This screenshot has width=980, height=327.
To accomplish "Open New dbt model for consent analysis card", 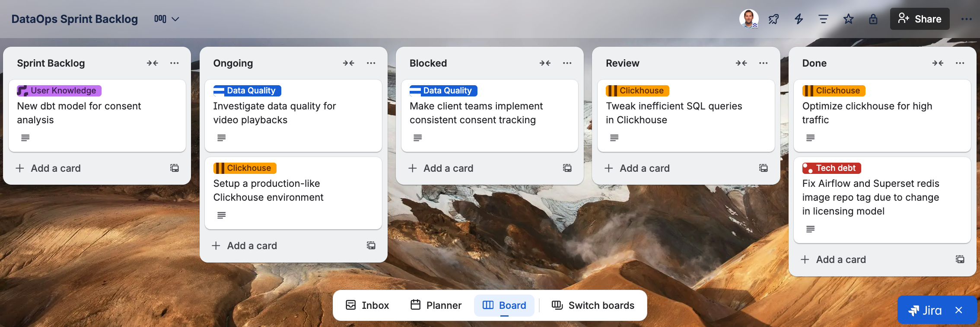I will [x=97, y=115].
